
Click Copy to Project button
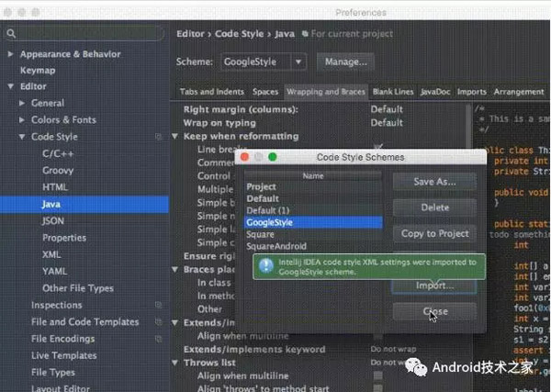(x=434, y=233)
